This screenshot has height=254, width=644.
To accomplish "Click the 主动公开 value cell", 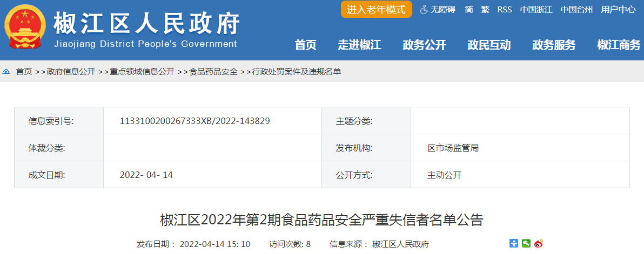I will point(520,175).
